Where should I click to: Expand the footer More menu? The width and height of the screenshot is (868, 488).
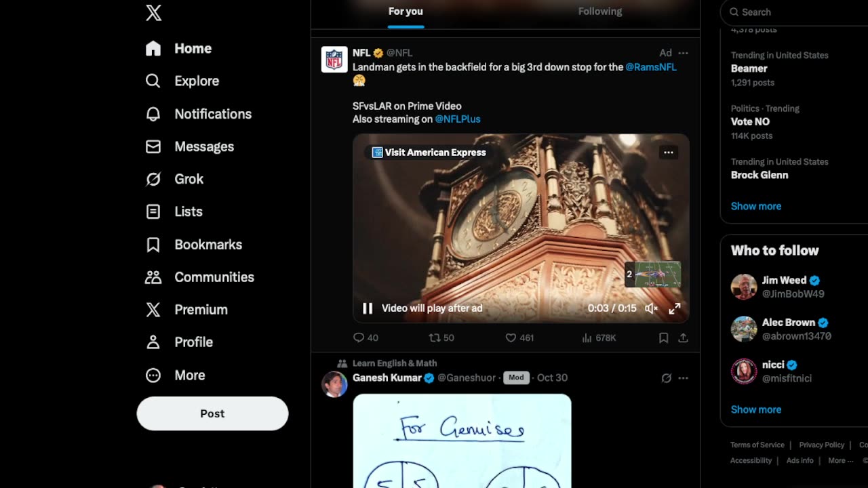(841, 461)
